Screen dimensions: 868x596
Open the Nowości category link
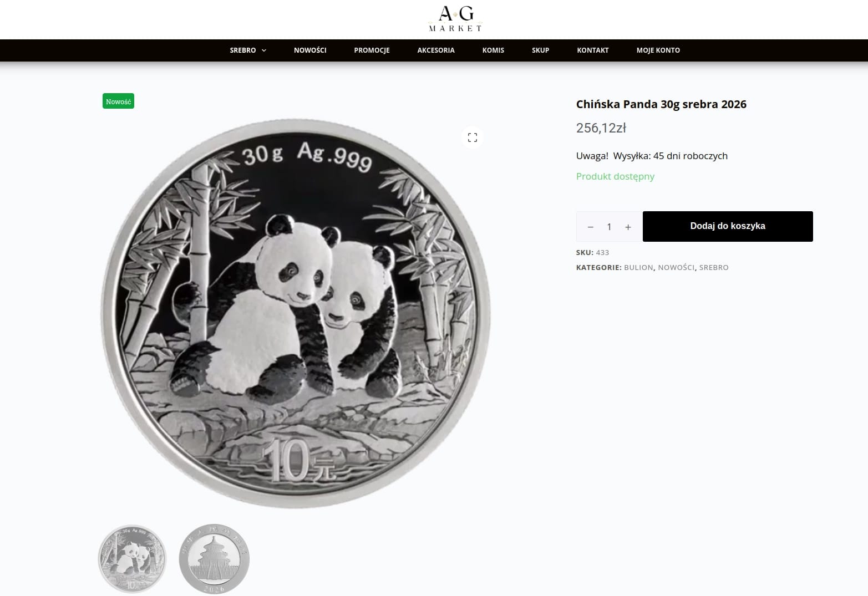pos(676,267)
